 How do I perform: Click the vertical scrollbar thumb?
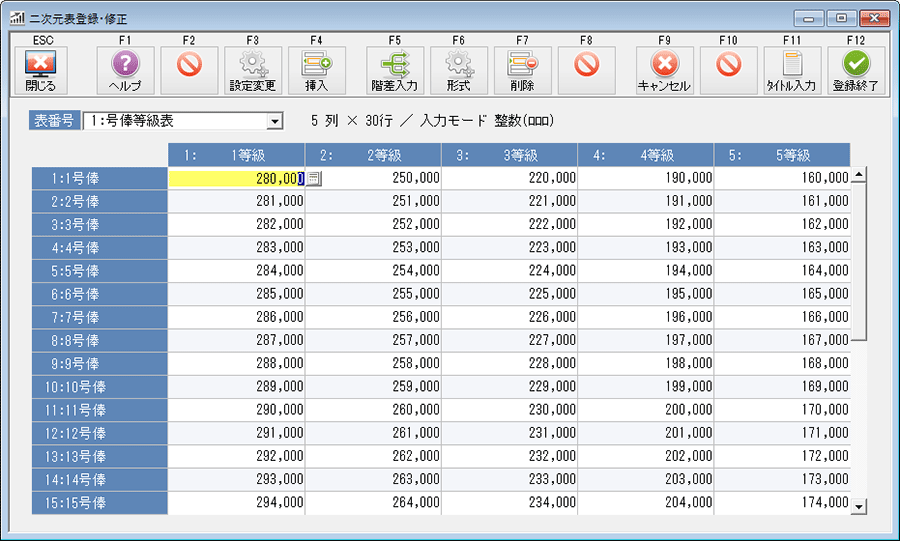coord(859,261)
